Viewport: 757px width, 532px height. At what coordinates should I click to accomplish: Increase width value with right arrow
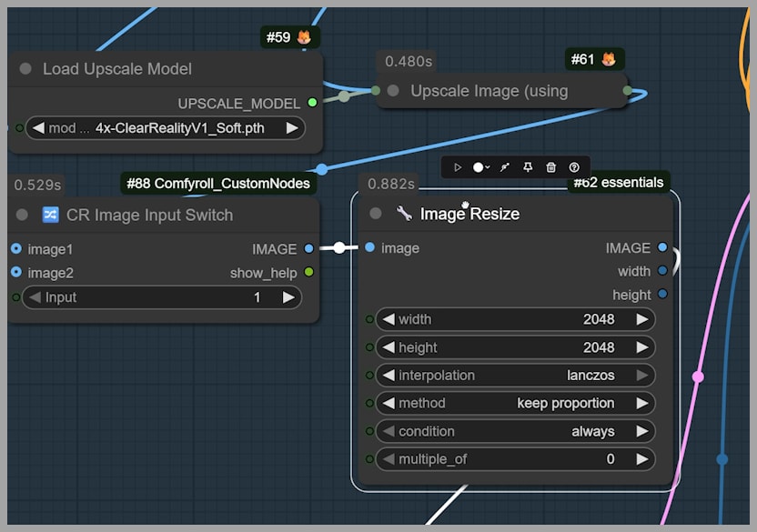[x=641, y=319]
